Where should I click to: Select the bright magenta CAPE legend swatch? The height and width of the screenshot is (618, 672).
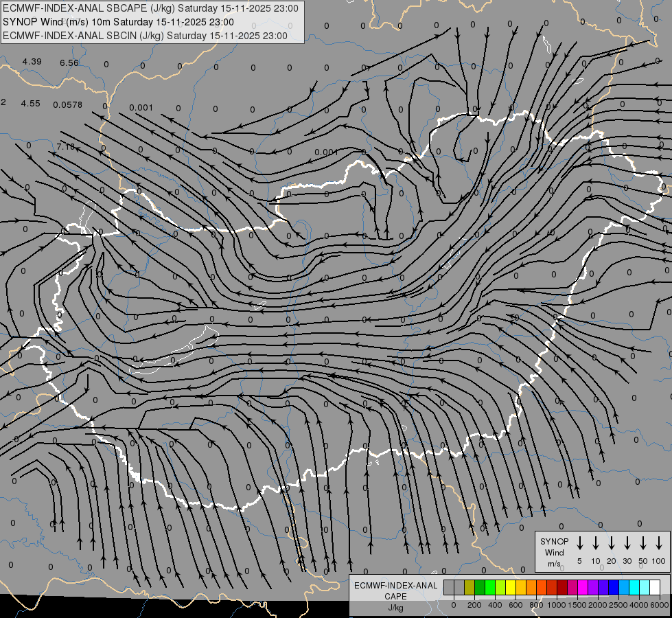(583, 588)
